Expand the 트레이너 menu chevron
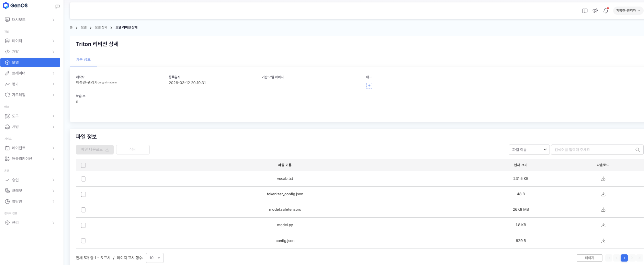The height and width of the screenshot is (265, 644). [x=54, y=73]
